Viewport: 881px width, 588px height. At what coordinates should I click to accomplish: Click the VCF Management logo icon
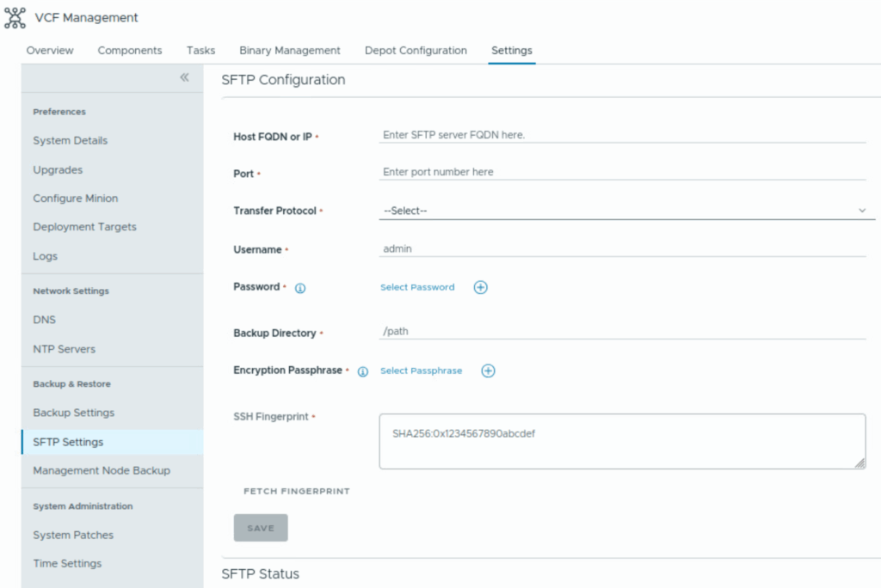(15, 17)
